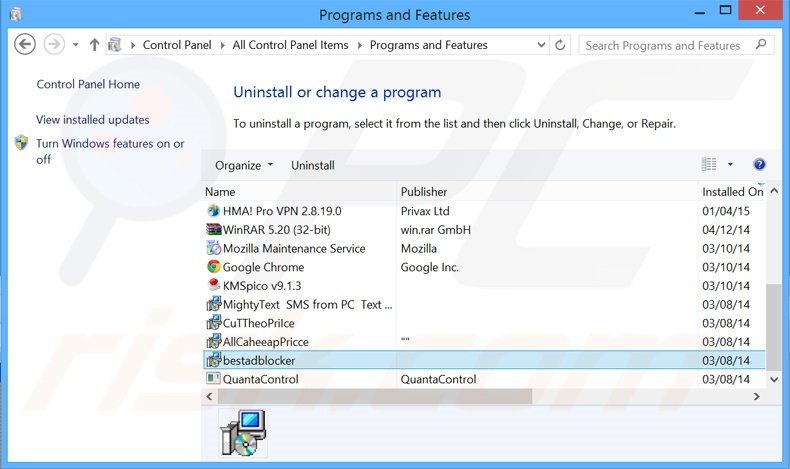This screenshot has width=790, height=469.
Task: Click the 01/04/15 install date
Action: pos(726,211)
